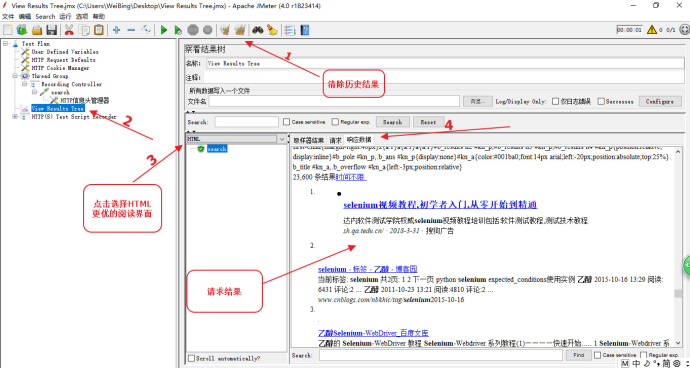Viewport: 690px width, 368px height.
Task: Click the green shield icon beside search result
Action: [201, 149]
